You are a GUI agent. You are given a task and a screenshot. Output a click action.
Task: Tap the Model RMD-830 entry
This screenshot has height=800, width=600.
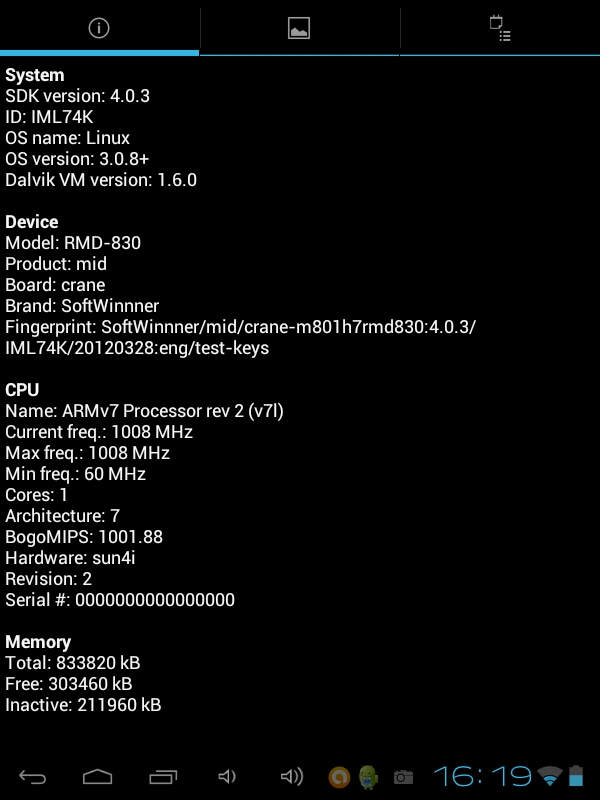pyautogui.click(x=73, y=243)
